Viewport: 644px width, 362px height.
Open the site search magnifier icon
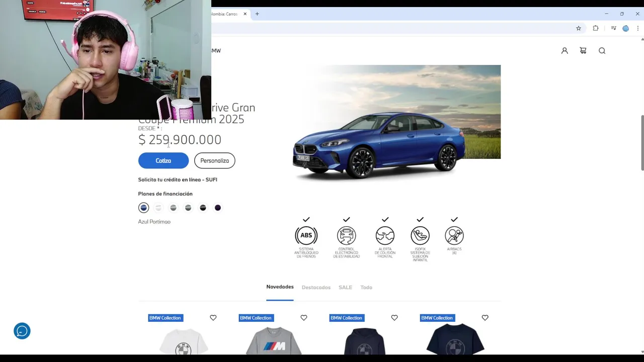click(602, 50)
